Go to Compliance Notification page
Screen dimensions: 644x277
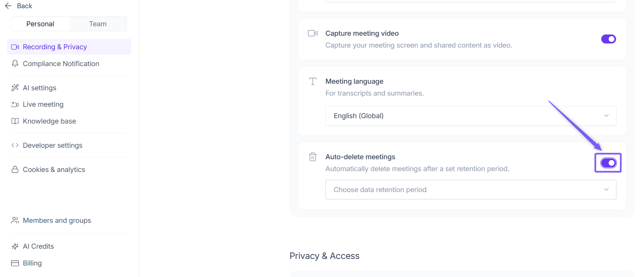pyautogui.click(x=61, y=64)
